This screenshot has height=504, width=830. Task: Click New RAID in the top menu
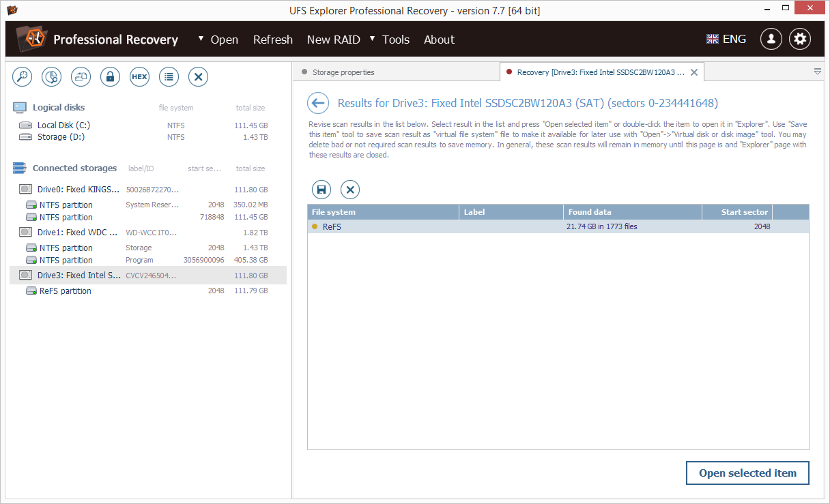(x=334, y=40)
